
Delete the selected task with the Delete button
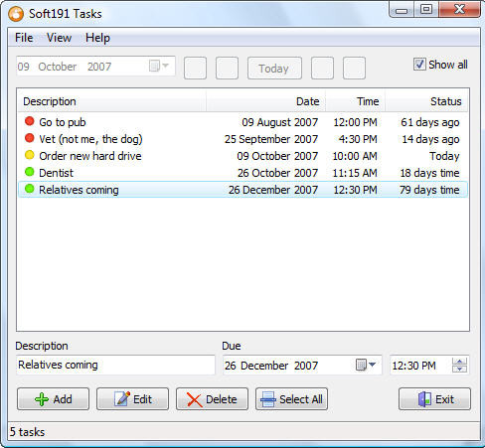pyautogui.click(x=212, y=399)
